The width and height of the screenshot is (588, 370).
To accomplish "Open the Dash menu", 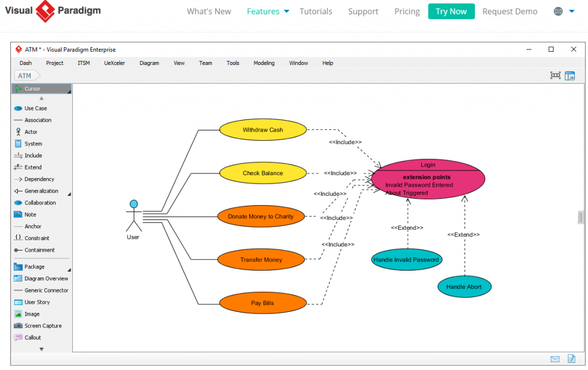I will [x=25, y=63].
